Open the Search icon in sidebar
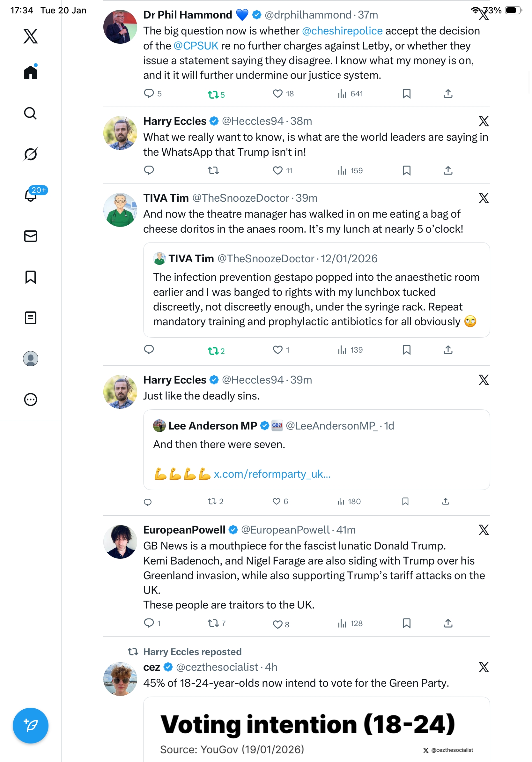Viewport: 532px width, 762px height. [x=31, y=114]
